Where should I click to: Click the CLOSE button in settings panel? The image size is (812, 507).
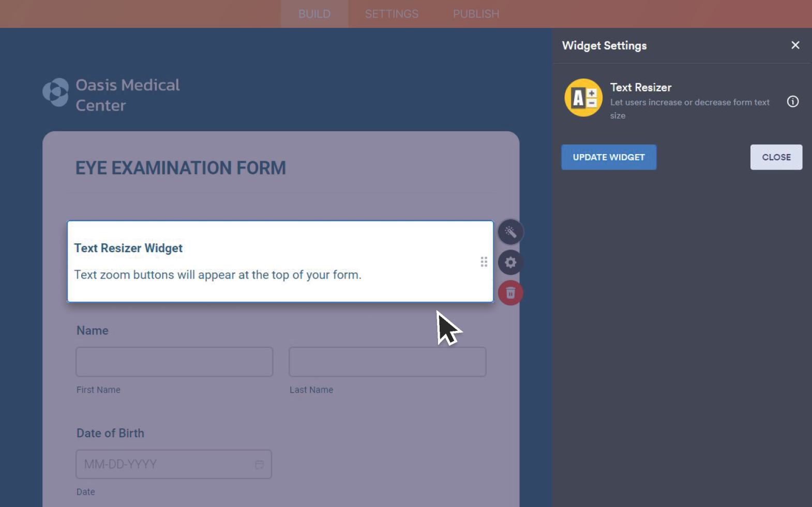pos(776,157)
